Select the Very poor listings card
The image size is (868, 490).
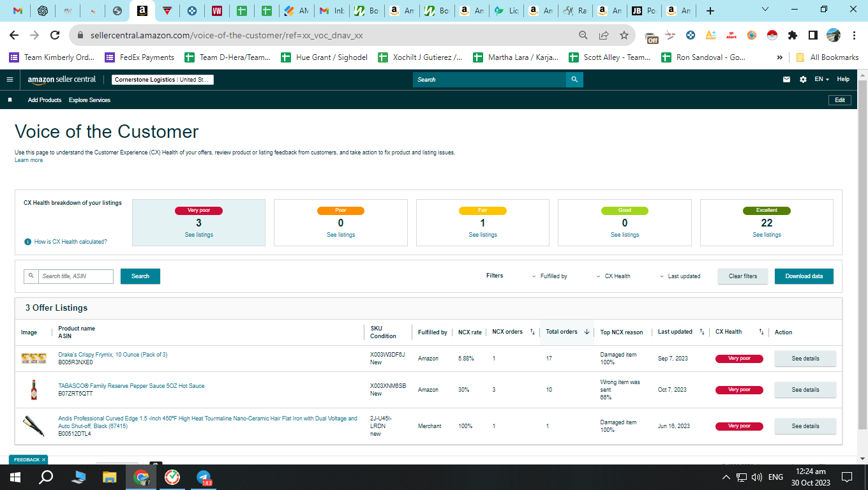[x=198, y=223]
